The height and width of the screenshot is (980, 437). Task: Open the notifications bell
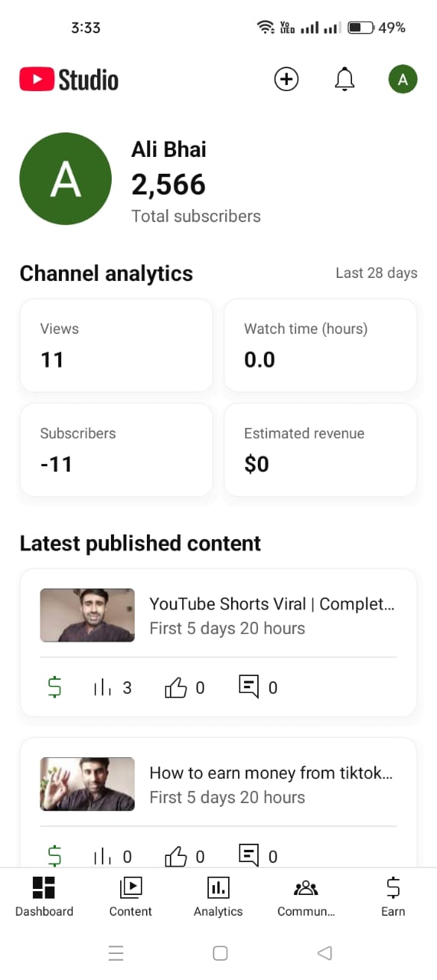point(345,79)
